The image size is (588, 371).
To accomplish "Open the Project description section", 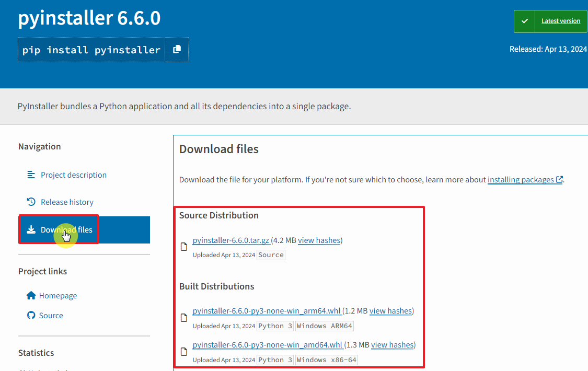I will click(74, 175).
